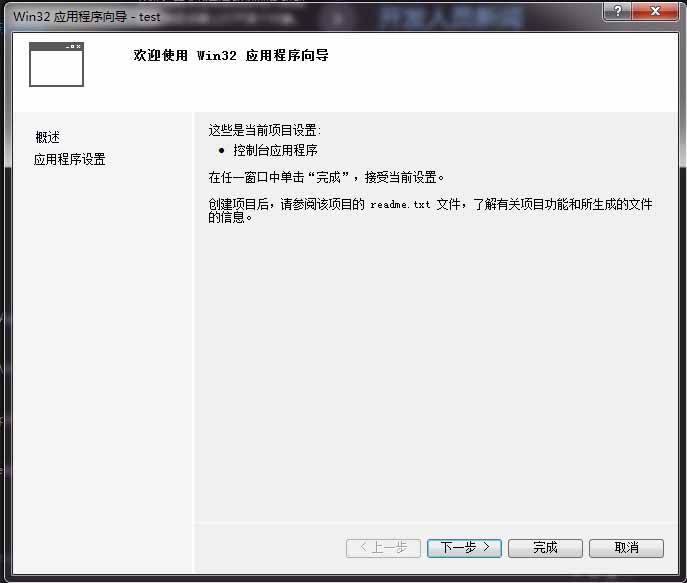
Task: Click the sentence mentioning readme.txt
Action: 430,210
